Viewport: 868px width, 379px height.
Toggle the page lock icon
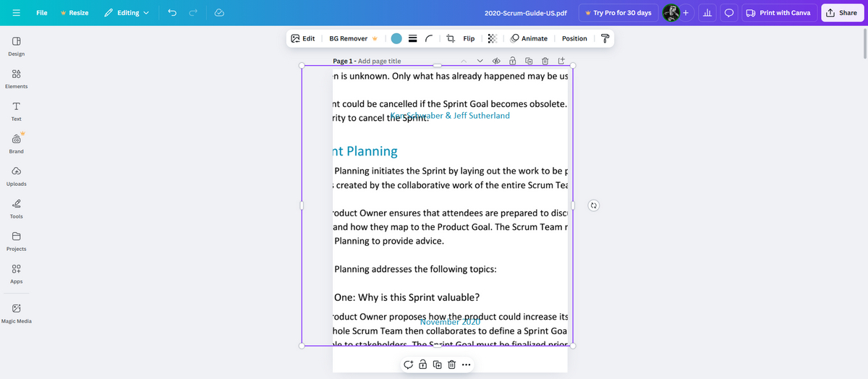[512, 61]
